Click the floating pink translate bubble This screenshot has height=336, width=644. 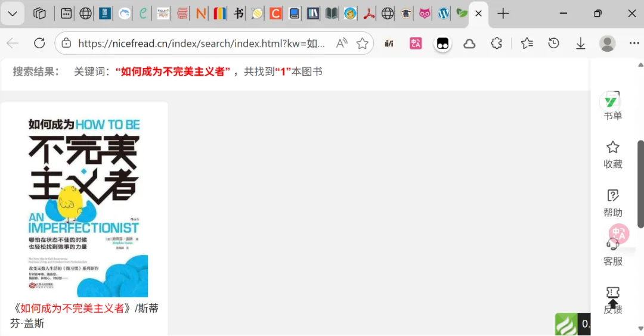pos(619,234)
